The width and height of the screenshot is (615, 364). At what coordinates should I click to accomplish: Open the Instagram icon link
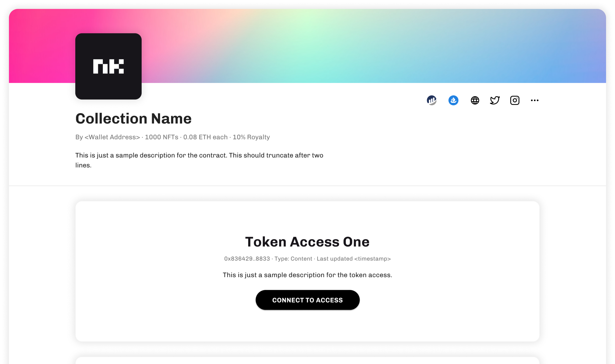pyautogui.click(x=515, y=100)
